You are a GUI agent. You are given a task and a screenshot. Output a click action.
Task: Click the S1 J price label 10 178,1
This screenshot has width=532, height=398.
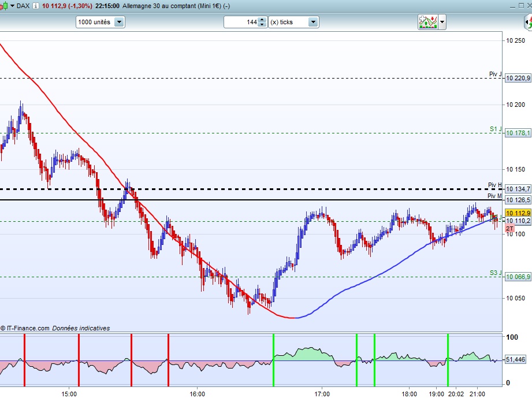click(518, 133)
